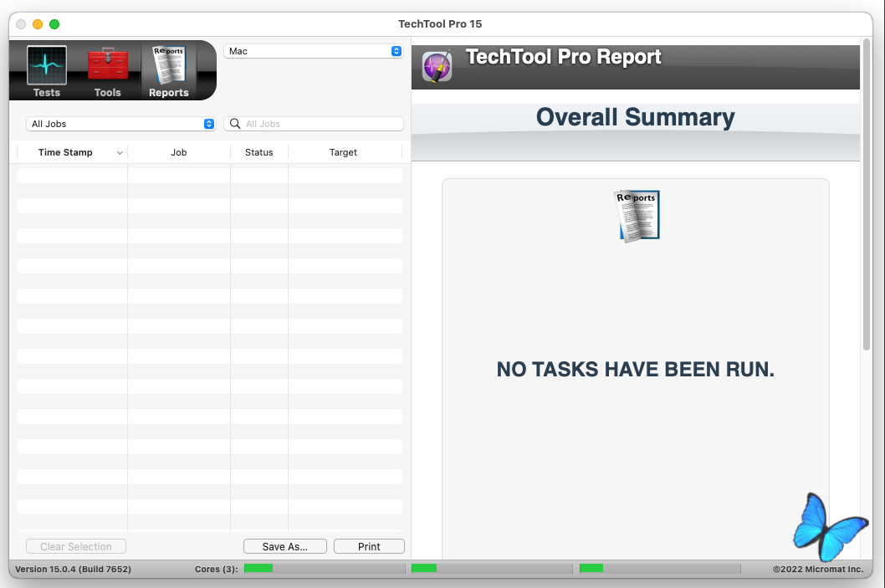
Task: Click the Status column header
Action: 258,152
